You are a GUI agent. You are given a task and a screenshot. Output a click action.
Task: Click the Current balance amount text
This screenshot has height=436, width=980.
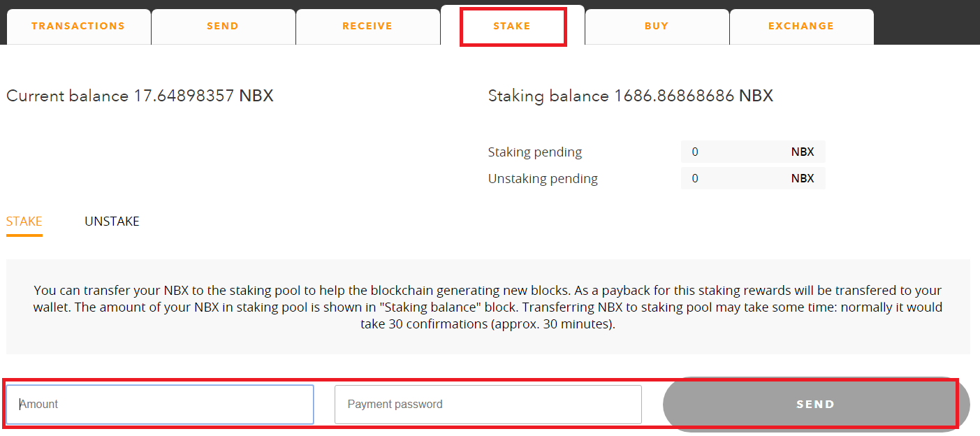[x=184, y=96]
